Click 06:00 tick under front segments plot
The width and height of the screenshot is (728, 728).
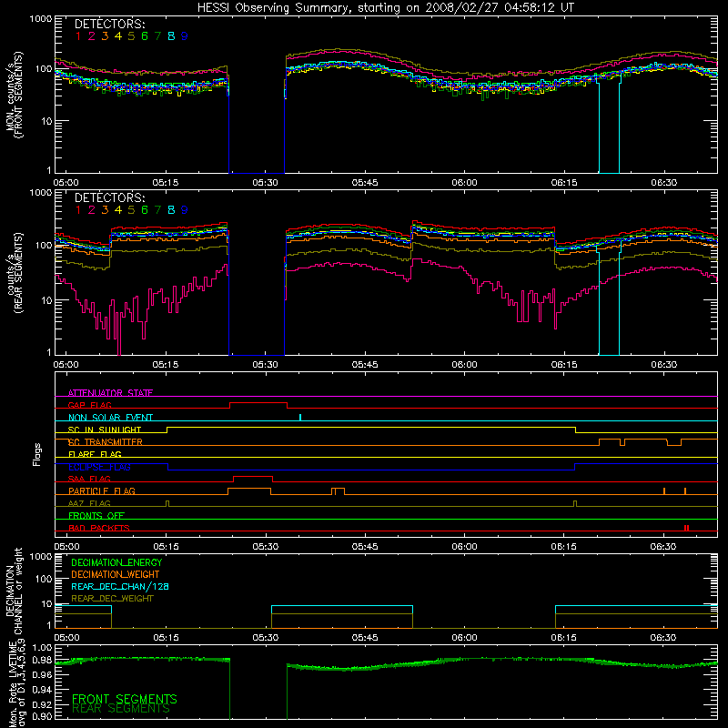[464, 183]
